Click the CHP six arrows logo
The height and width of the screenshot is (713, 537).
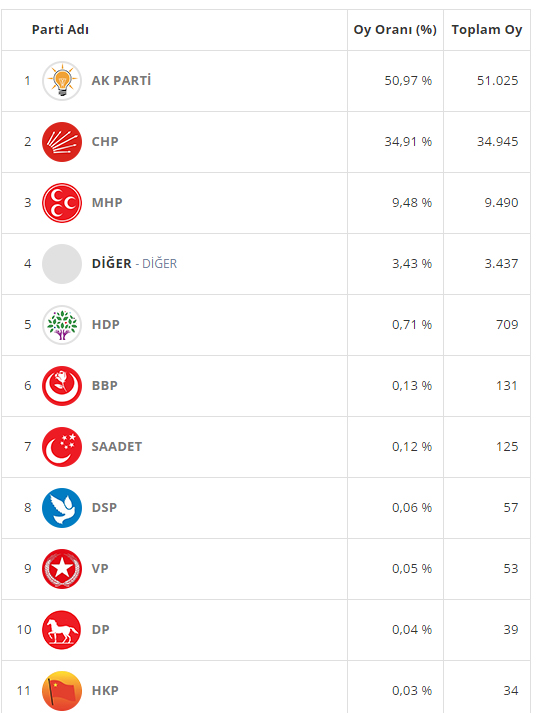pos(62,142)
